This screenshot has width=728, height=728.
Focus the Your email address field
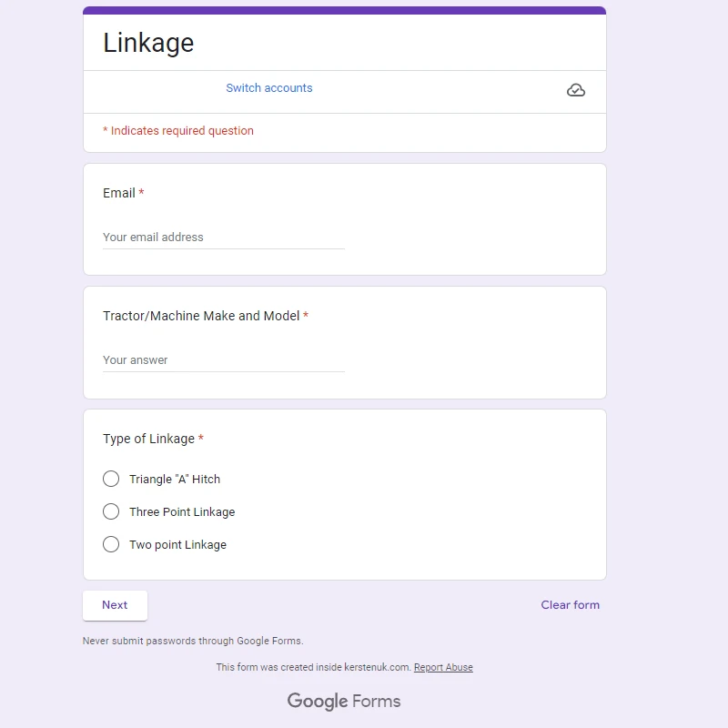[x=223, y=238]
